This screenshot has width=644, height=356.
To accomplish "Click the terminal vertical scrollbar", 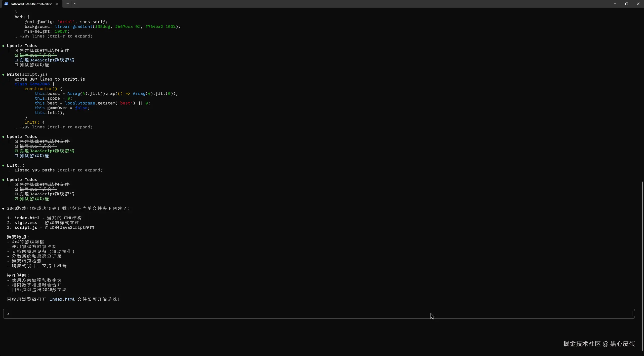I will coord(642,266).
